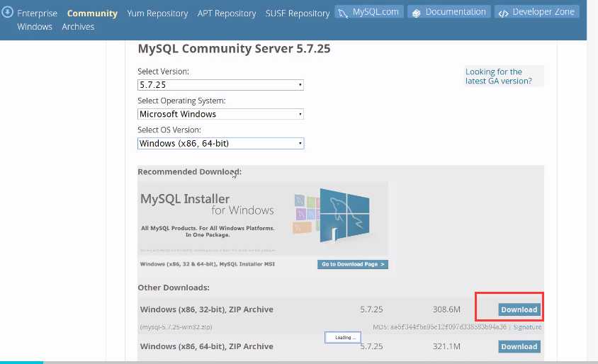Click the Developer Zone code icon
This screenshot has height=364, width=598.
pyautogui.click(x=503, y=13)
